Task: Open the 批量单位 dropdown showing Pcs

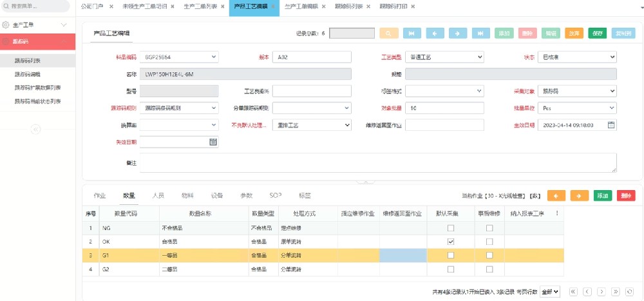Action: pyautogui.click(x=577, y=108)
